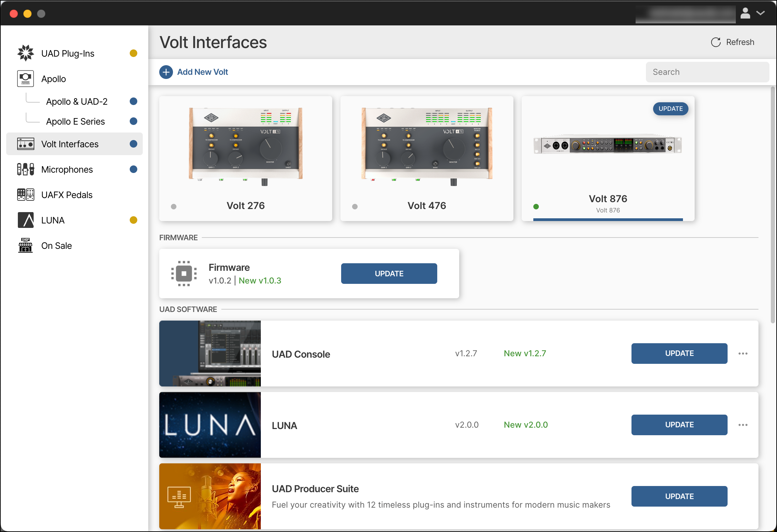Open the options menu for LUNA software
777x532 pixels.
pos(743,425)
